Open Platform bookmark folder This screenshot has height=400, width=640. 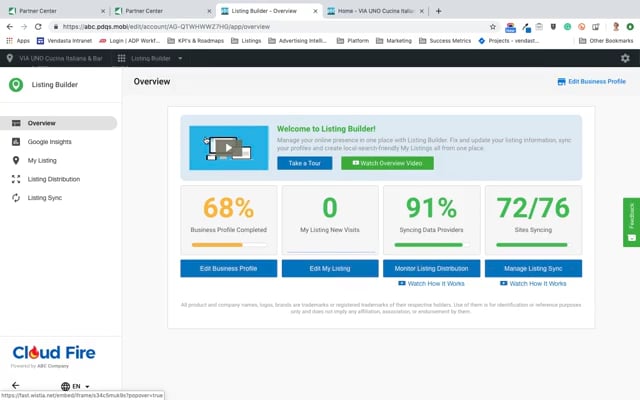(x=353, y=41)
